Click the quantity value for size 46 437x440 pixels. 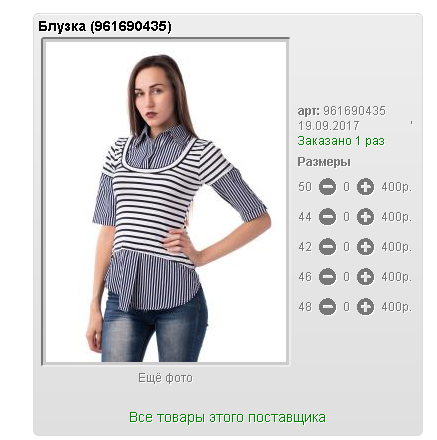point(347,277)
